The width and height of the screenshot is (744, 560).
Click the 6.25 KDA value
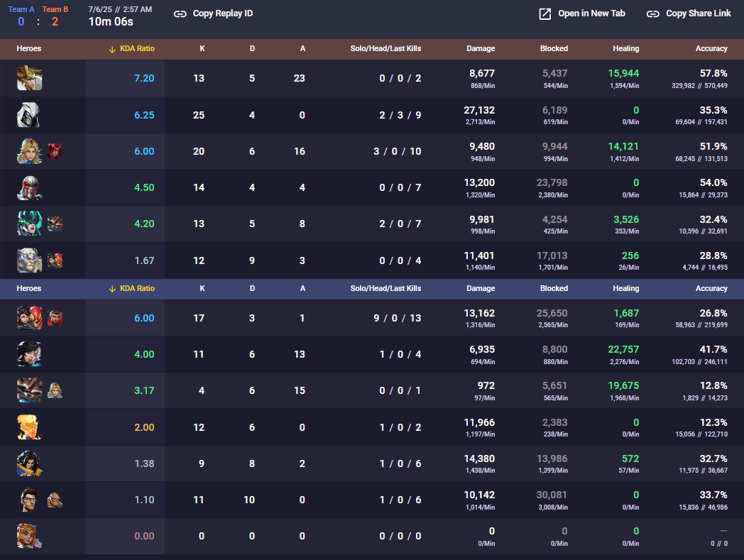pyautogui.click(x=144, y=115)
